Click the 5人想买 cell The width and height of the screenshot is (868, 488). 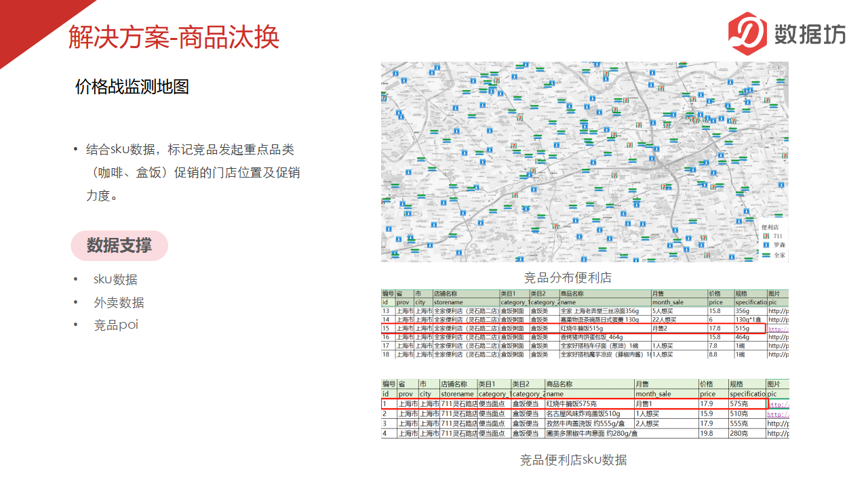click(679, 310)
